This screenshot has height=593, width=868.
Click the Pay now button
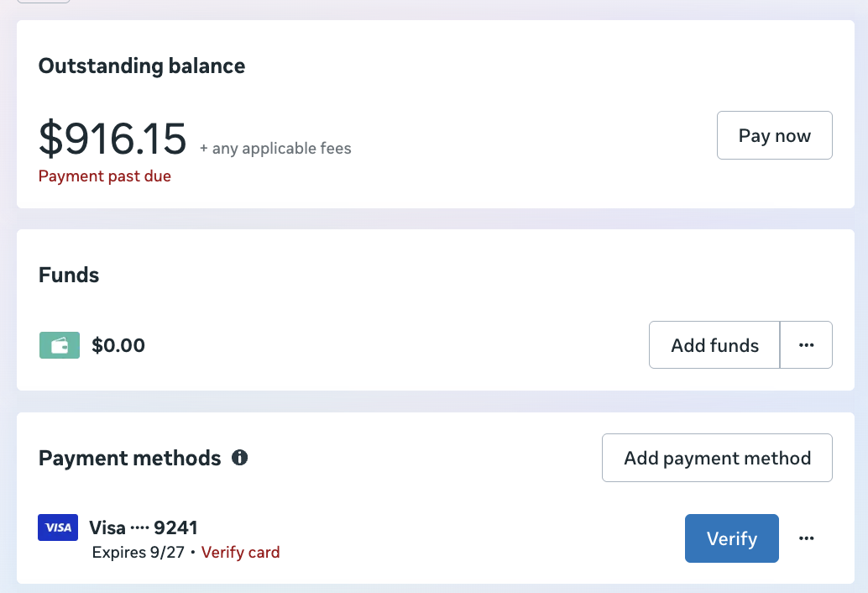(x=773, y=134)
